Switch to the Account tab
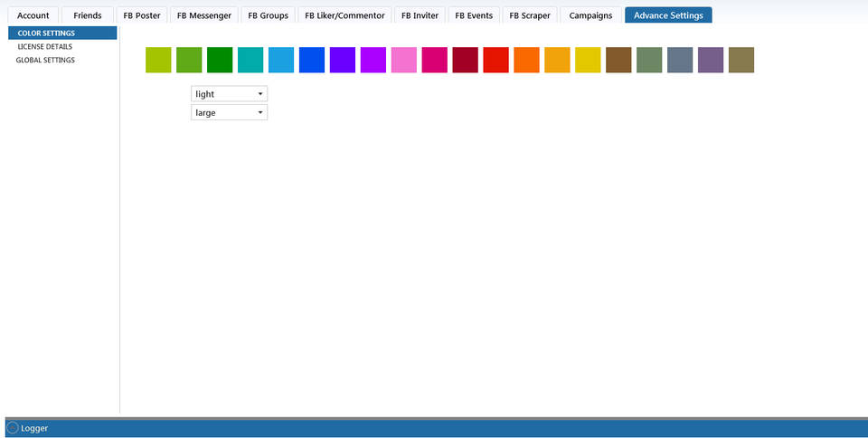 tap(33, 15)
